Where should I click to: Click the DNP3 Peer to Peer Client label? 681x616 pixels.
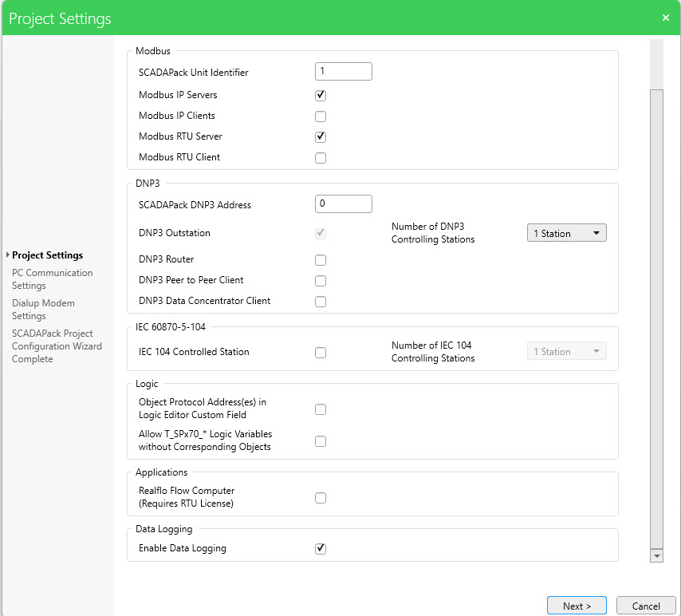click(191, 280)
